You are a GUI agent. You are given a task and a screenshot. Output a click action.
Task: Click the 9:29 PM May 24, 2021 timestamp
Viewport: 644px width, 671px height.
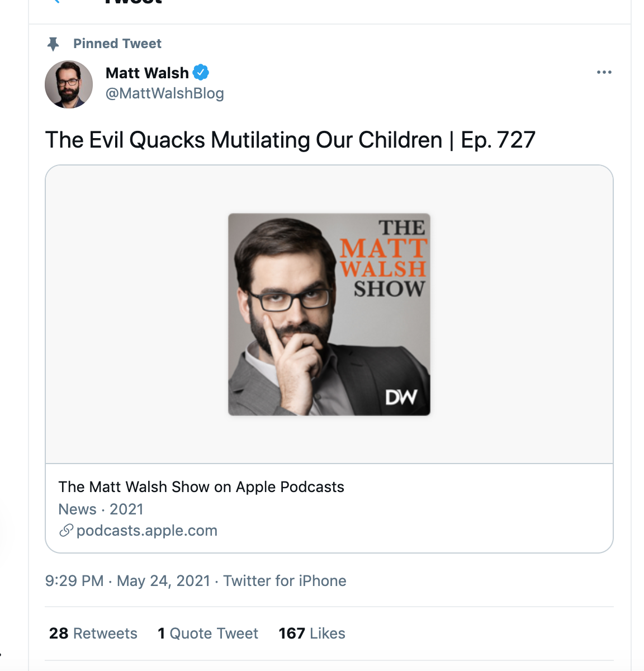pos(127,581)
